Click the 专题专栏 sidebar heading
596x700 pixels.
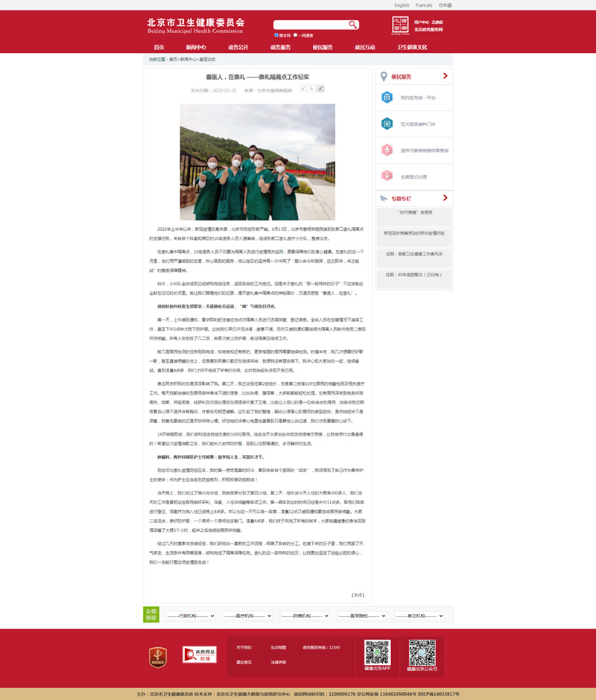402,199
